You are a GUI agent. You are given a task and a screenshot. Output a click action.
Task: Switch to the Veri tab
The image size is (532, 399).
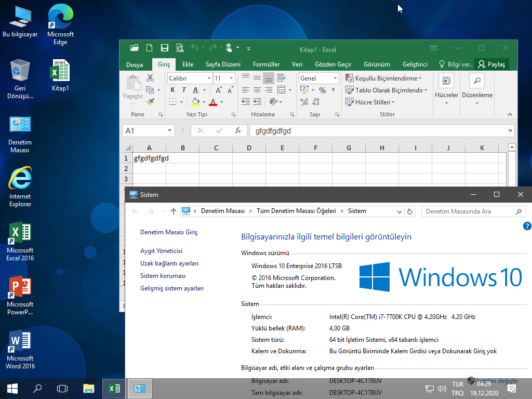297,64
